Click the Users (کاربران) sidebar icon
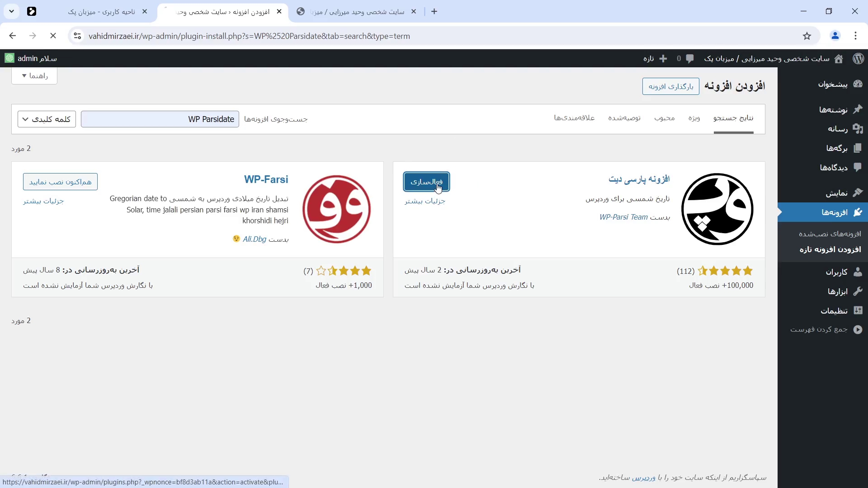 tap(858, 272)
